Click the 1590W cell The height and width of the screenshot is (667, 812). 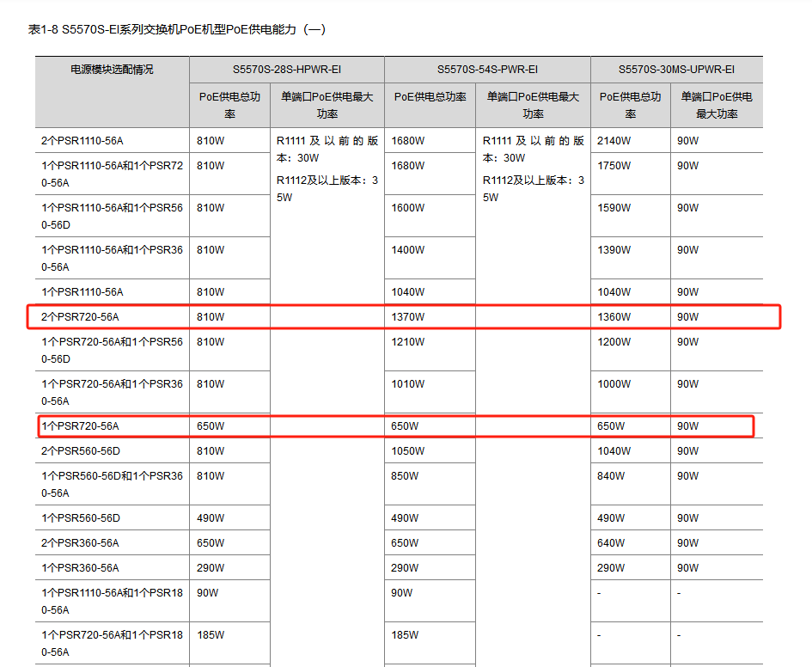614,208
